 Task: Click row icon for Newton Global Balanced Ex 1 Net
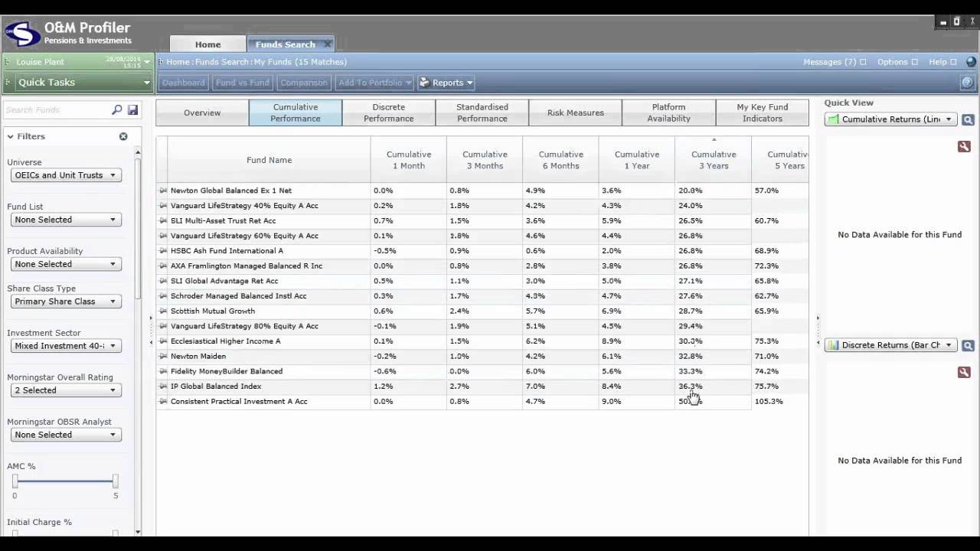tap(162, 191)
